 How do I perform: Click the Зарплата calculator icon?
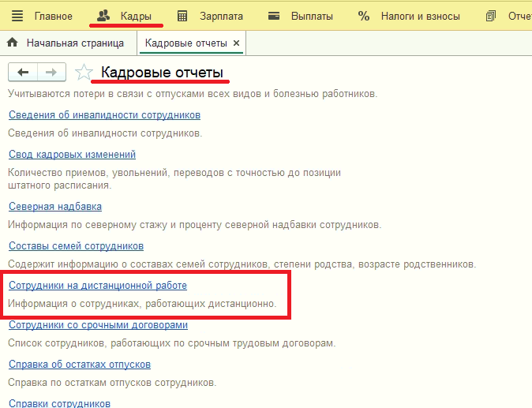pyautogui.click(x=182, y=16)
